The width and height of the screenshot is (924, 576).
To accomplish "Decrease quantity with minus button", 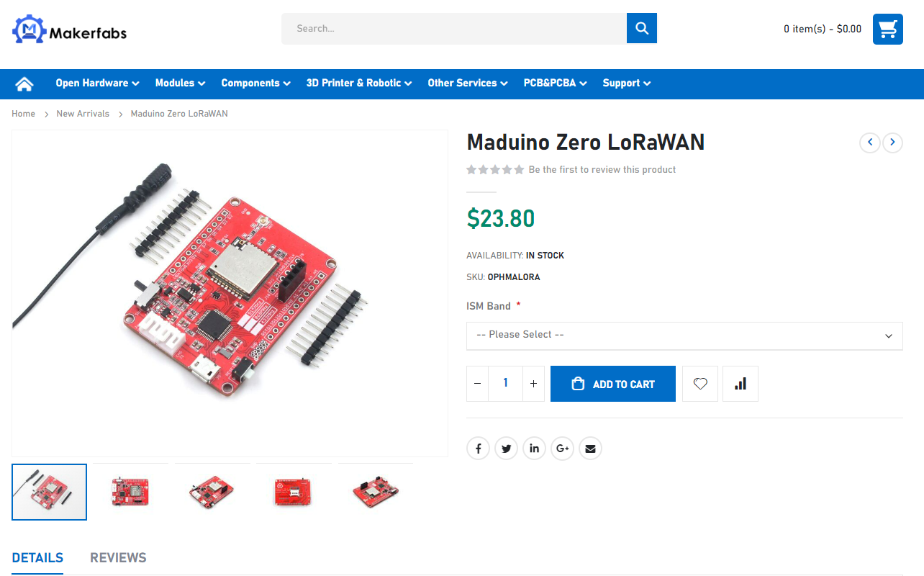I will click(478, 384).
